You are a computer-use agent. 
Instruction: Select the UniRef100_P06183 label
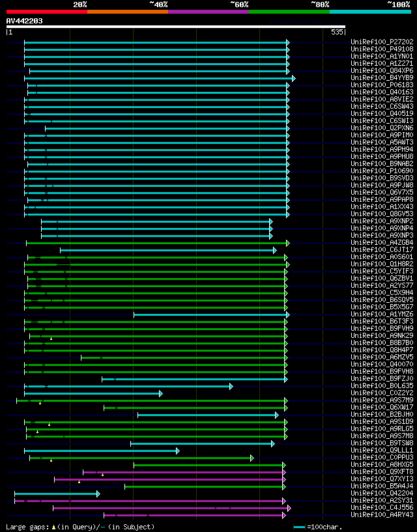[x=382, y=85]
